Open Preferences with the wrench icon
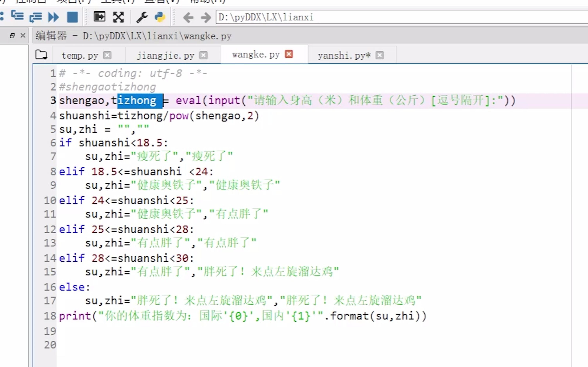 click(x=142, y=17)
